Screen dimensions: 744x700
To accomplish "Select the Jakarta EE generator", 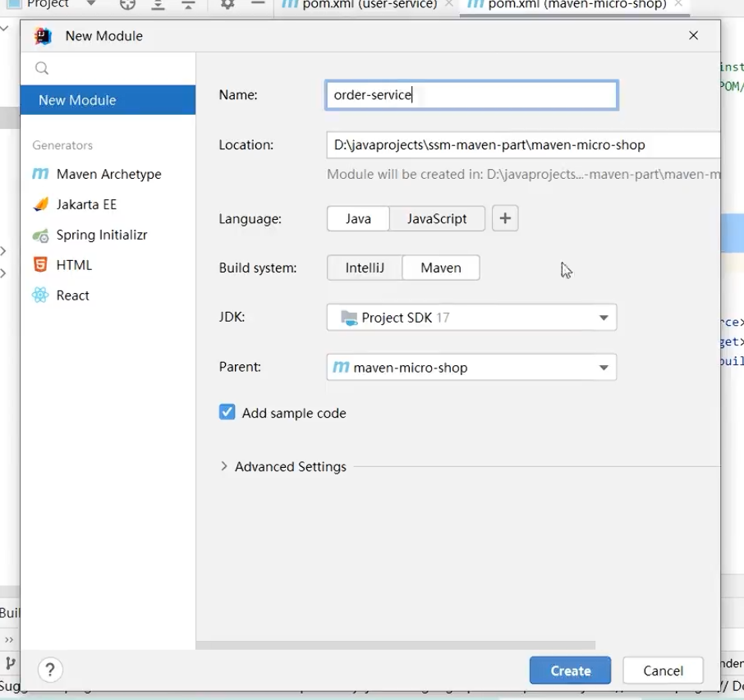I will [75, 204].
